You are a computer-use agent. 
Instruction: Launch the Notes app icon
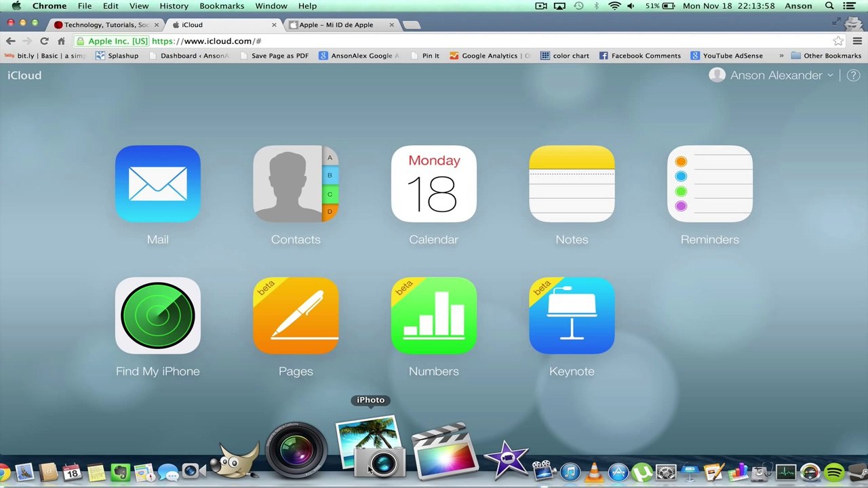click(x=572, y=184)
